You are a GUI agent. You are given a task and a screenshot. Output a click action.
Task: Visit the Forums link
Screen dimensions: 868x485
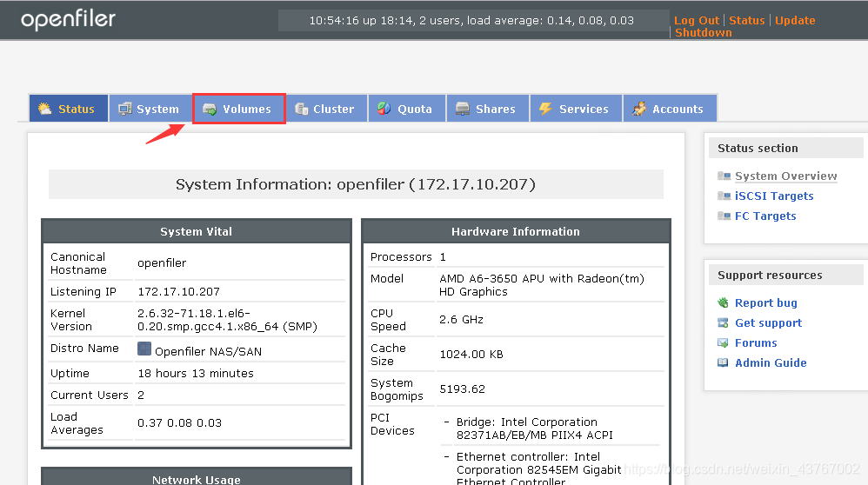coord(756,342)
